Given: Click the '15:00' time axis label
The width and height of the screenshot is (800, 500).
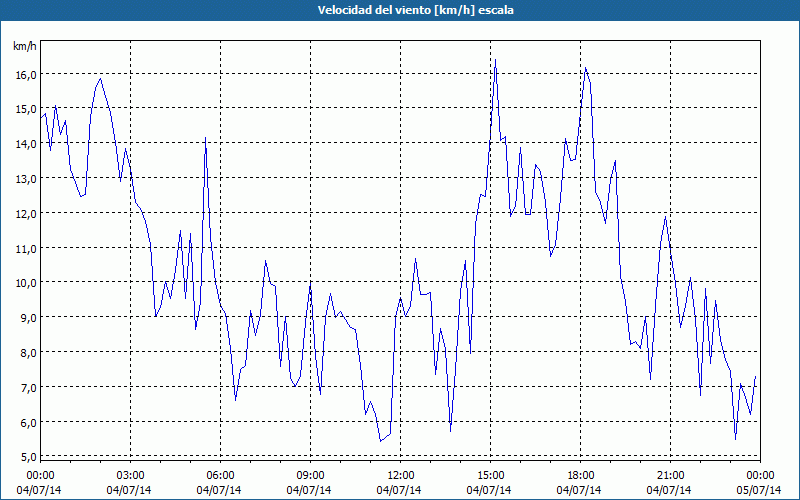Looking at the screenshot, I should 490,476.
